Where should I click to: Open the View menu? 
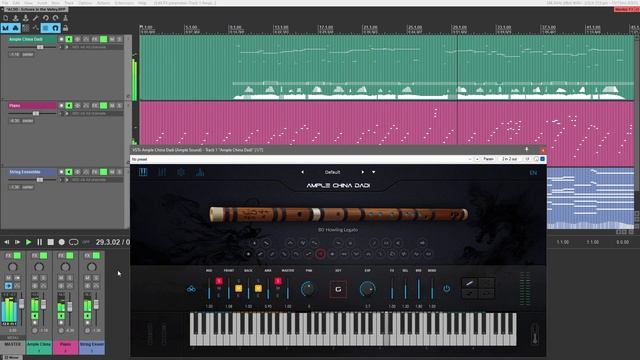(x=29, y=2)
